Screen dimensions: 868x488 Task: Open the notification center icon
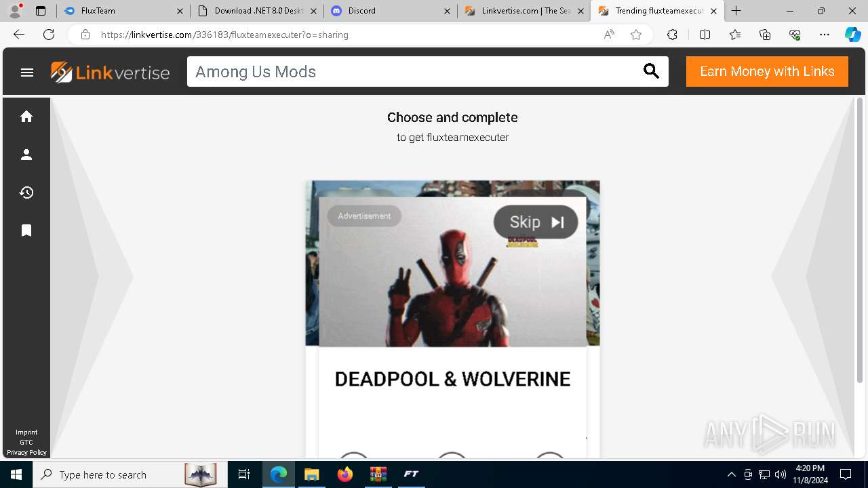(846, 474)
